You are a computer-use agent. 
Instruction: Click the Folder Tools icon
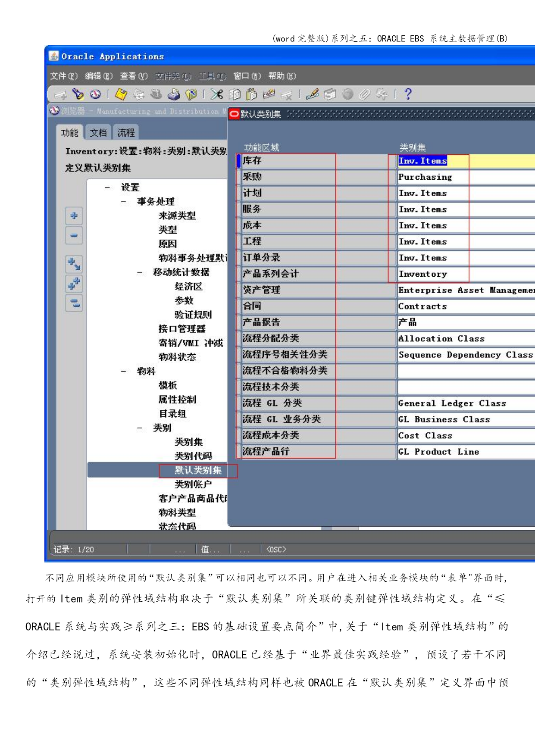[x=382, y=94]
